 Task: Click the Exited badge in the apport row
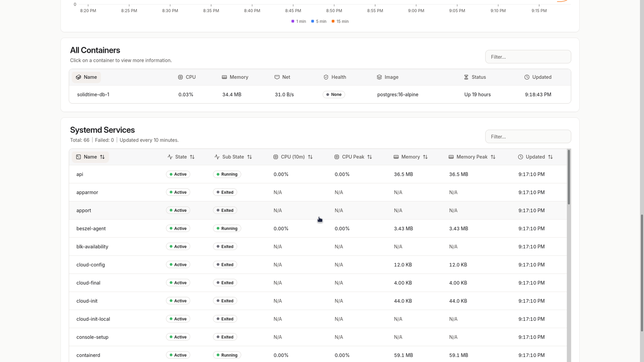[x=225, y=210]
